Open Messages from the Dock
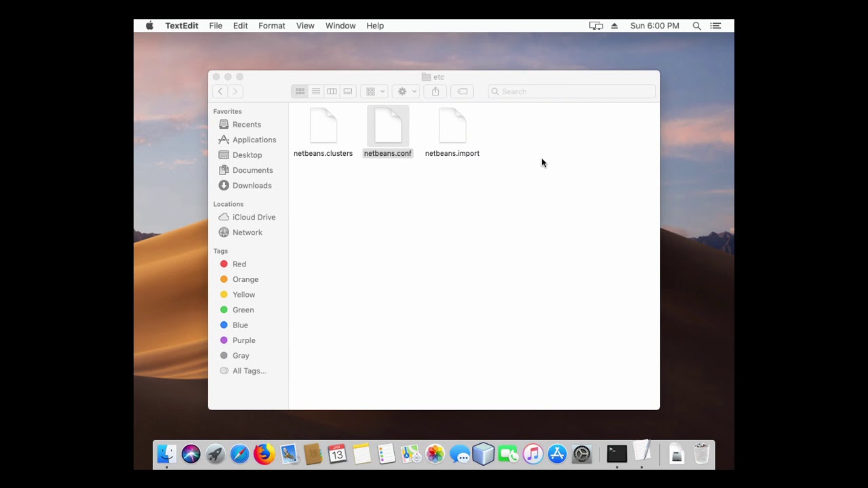Screen dimensions: 868x488 coord(459,454)
